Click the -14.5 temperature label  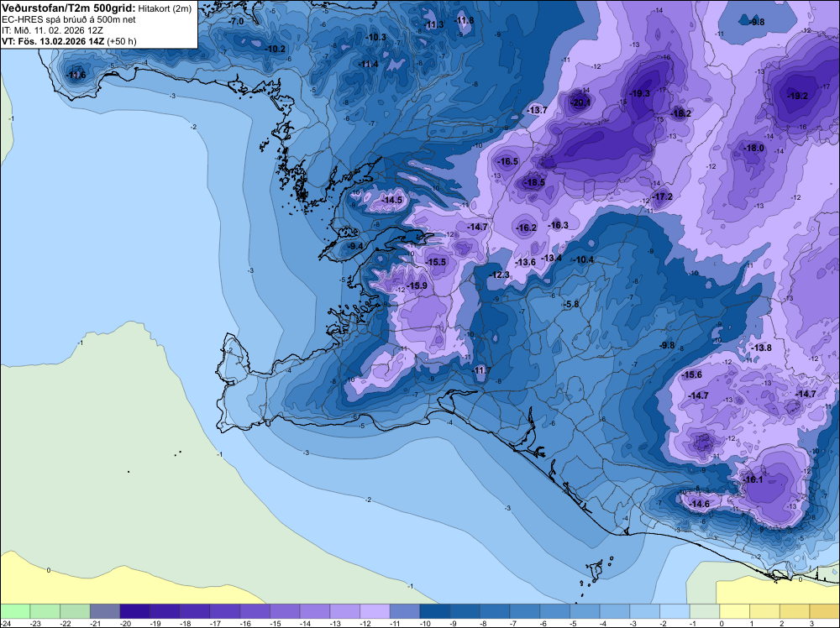(392, 200)
